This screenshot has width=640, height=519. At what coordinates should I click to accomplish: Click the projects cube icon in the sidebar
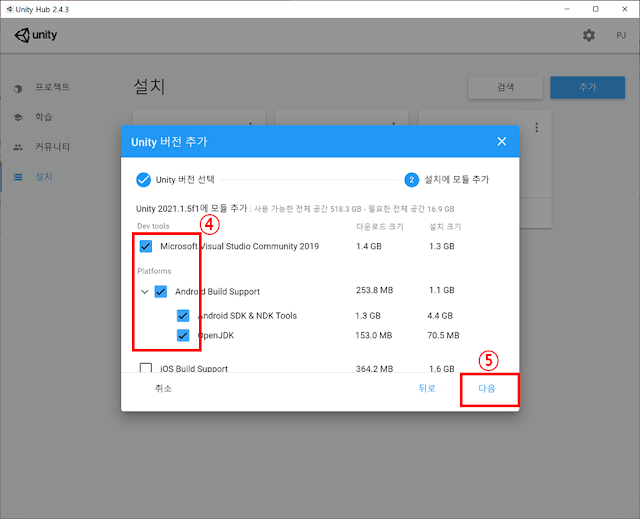(18, 88)
